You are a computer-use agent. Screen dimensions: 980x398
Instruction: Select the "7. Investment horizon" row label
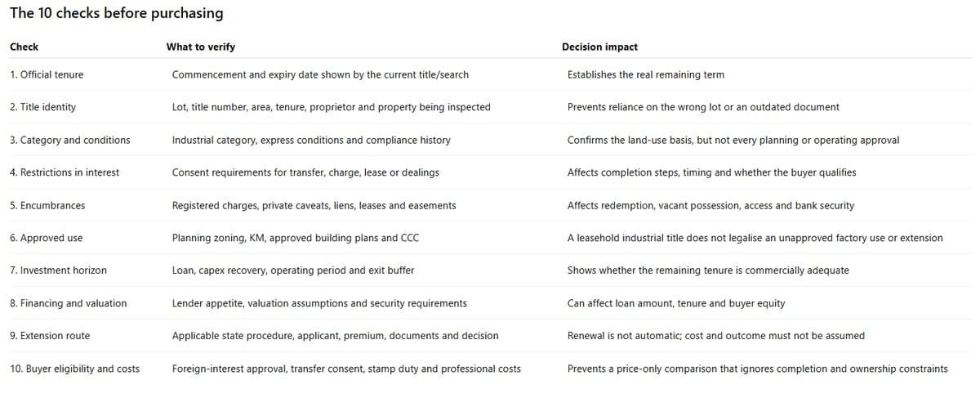pyautogui.click(x=58, y=271)
